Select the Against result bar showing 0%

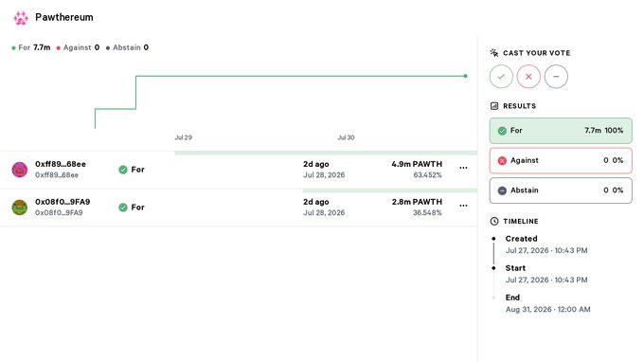pyautogui.click(x=561, y=161)
